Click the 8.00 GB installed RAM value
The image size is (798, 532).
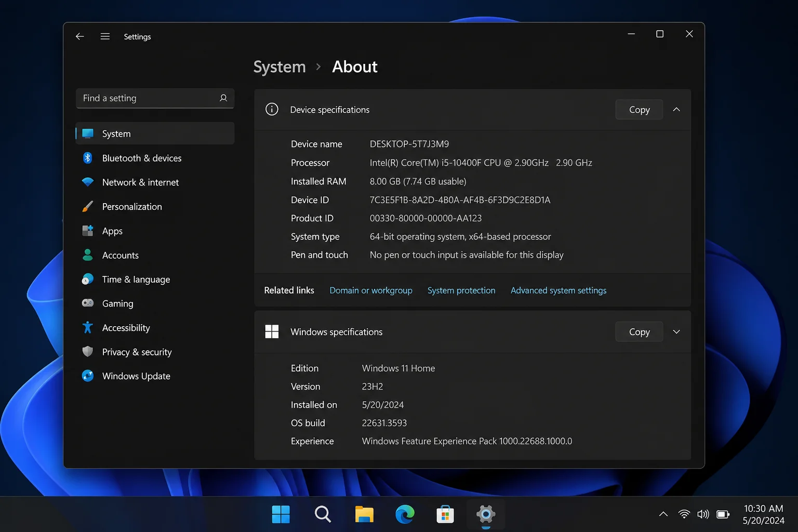(418, 181)
